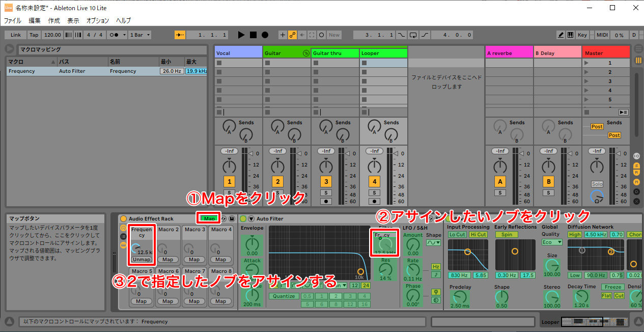Toggle the computer MIDI keyboard icon
This screenshot has width=644, height=332.
tap(570, 35)
